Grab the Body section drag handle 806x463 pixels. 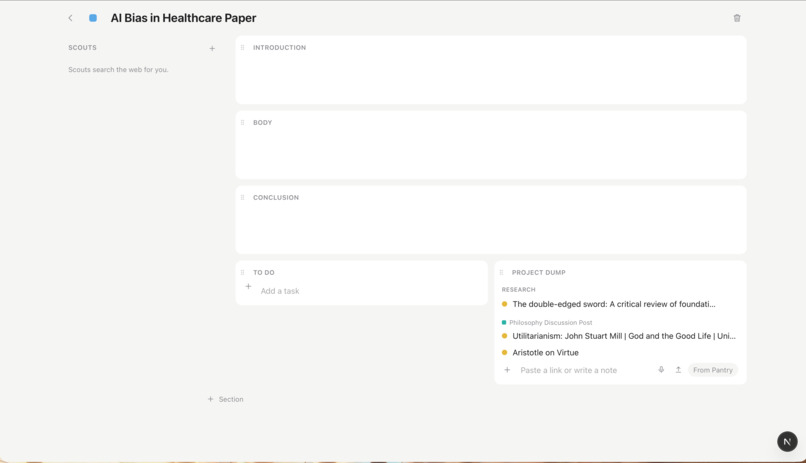point(243,122)
